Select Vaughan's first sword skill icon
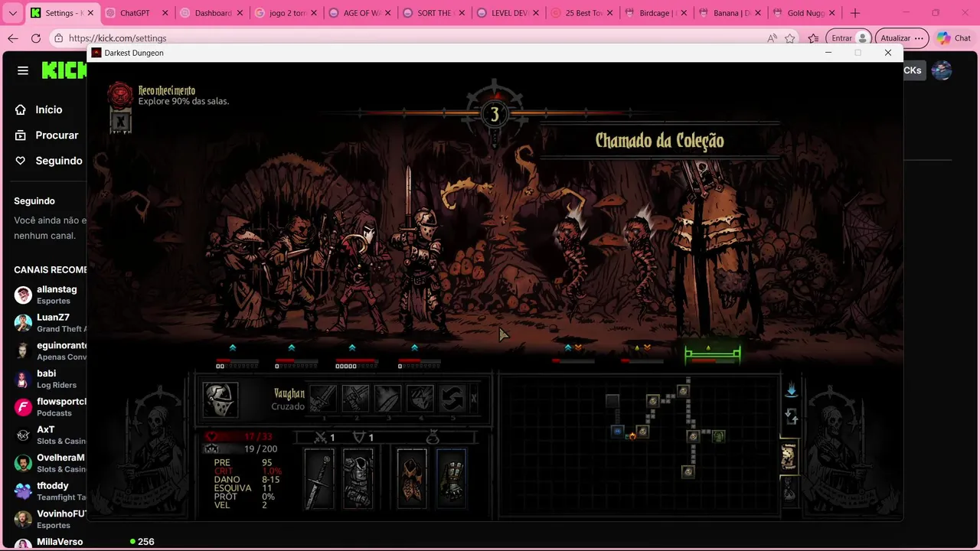The height and width of the screenshot is (551, 980). pyautogui.click(x=323, y=399)
